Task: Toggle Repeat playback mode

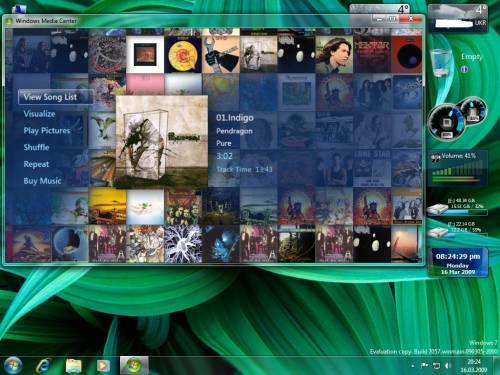Action: tap(36, 164)
